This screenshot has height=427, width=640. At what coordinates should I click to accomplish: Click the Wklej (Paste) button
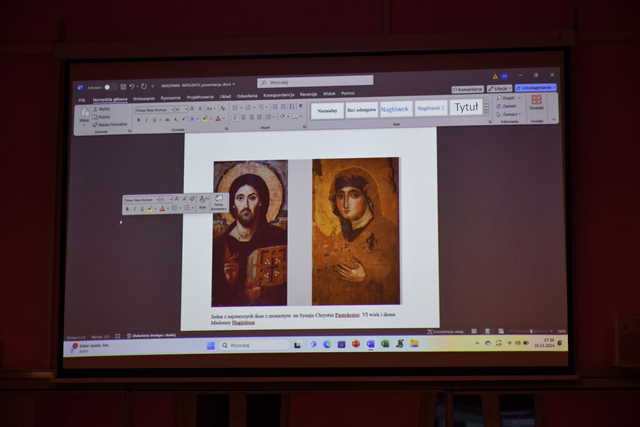(x=84, y=116)
